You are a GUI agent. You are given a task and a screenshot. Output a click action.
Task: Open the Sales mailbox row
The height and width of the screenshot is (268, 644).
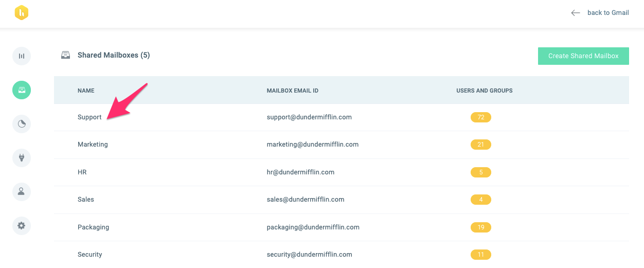point(342,200)
